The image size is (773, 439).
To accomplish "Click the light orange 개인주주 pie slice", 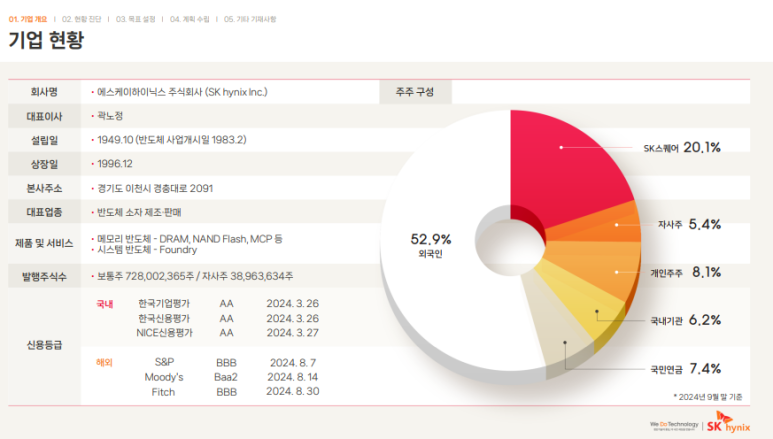I will click(x=601, y=264).
